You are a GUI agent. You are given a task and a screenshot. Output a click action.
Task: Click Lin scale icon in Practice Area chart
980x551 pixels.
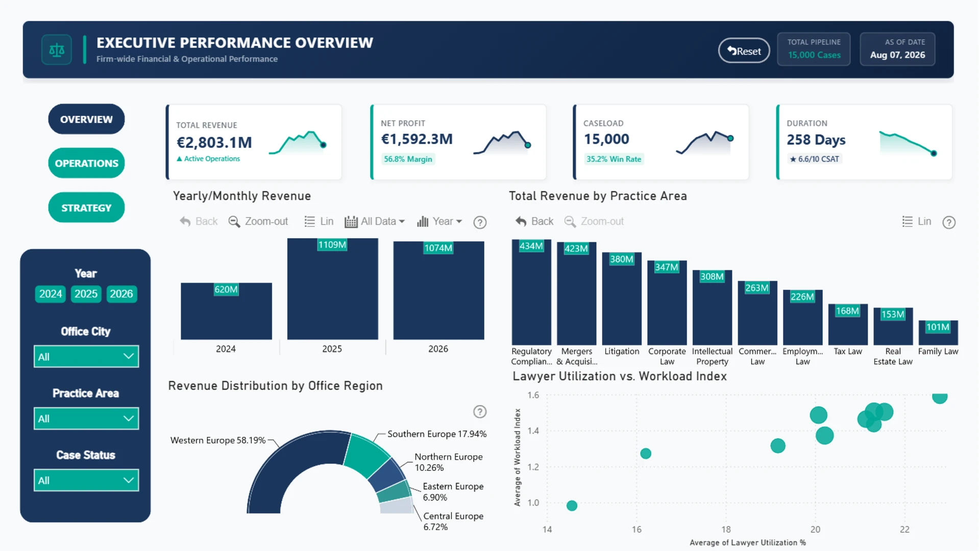tap(908, 221)
